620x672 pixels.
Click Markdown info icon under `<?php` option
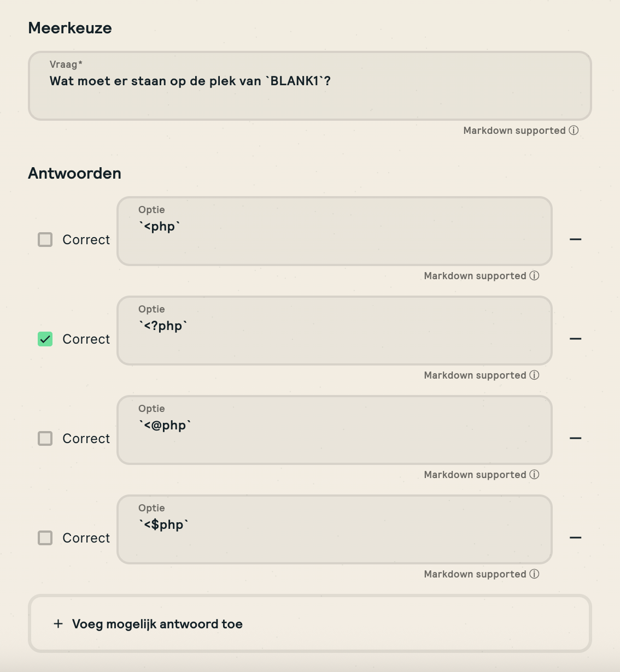pyautogui.click(x=534, y=375)
